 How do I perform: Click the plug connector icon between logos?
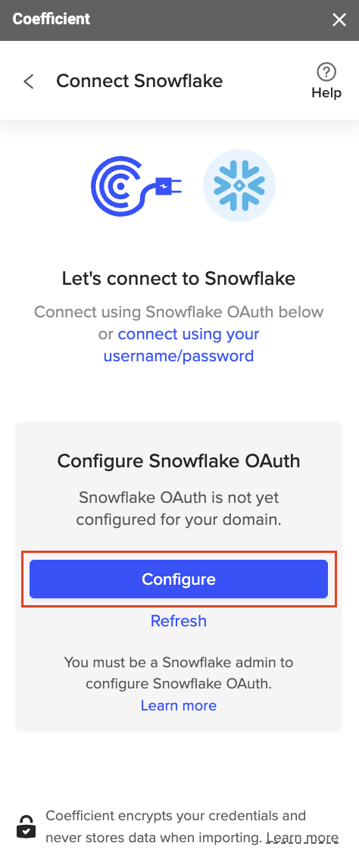[x=168, y=188]
